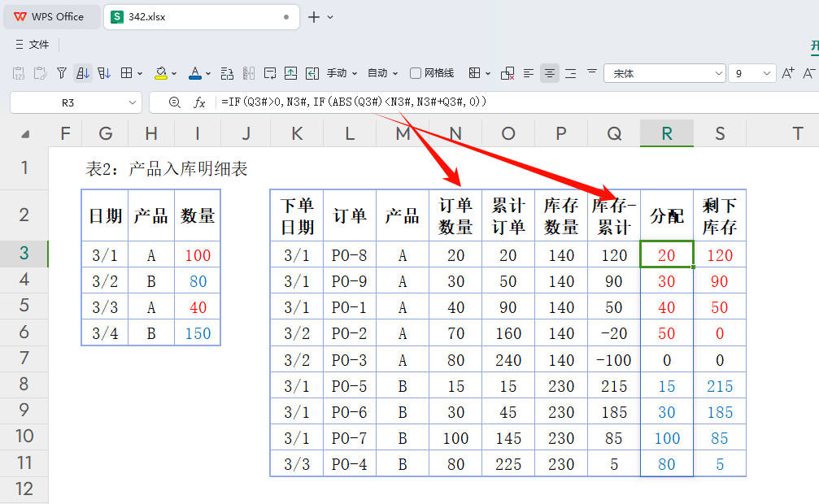Click the left arrow box icon
Screen dimensions: 819x504
click(312, 73)
